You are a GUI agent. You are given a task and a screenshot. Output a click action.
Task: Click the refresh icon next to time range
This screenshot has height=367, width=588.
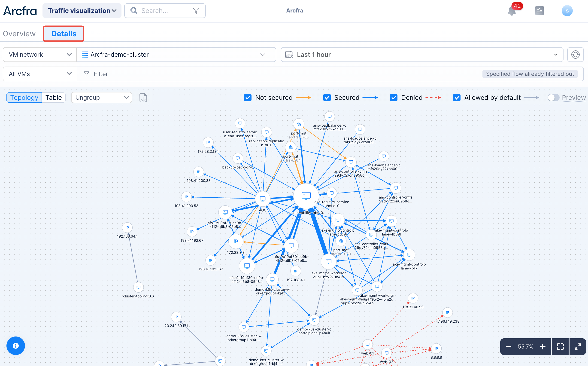(575, 55)
